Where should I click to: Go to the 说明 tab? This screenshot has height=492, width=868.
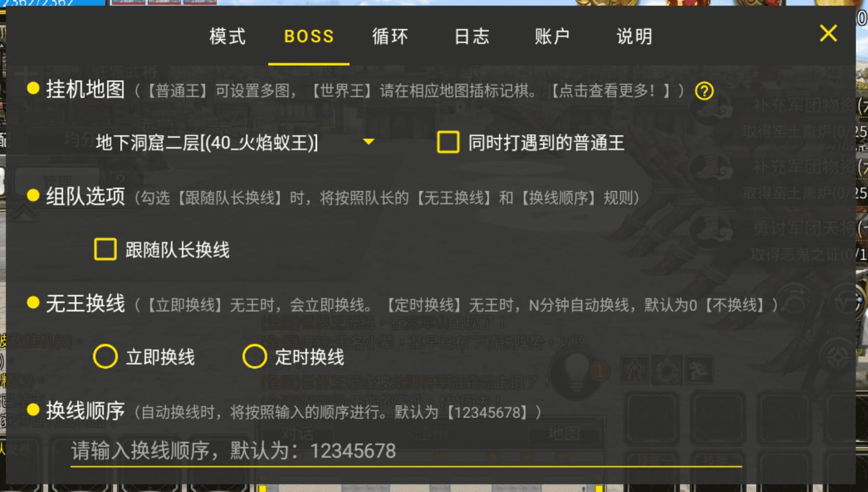tap(634, 36)
